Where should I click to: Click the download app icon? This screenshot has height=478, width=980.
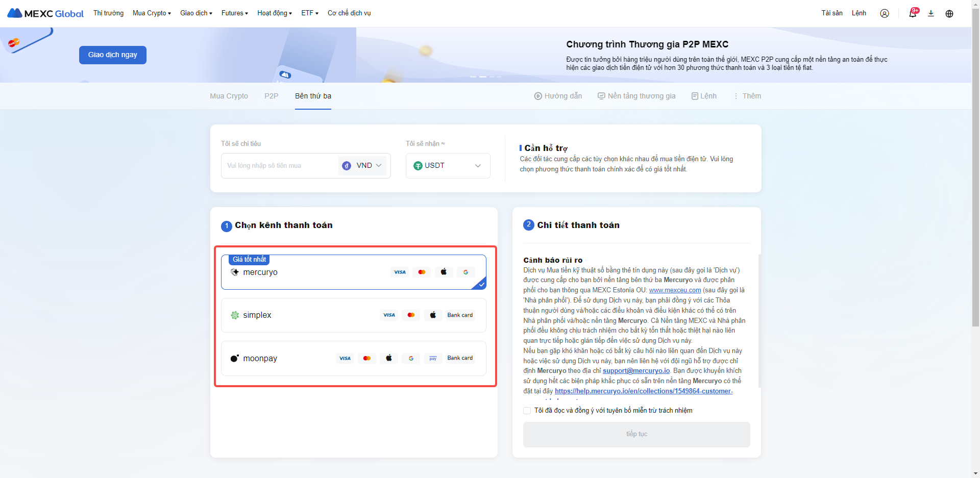[x=931, y=13]
